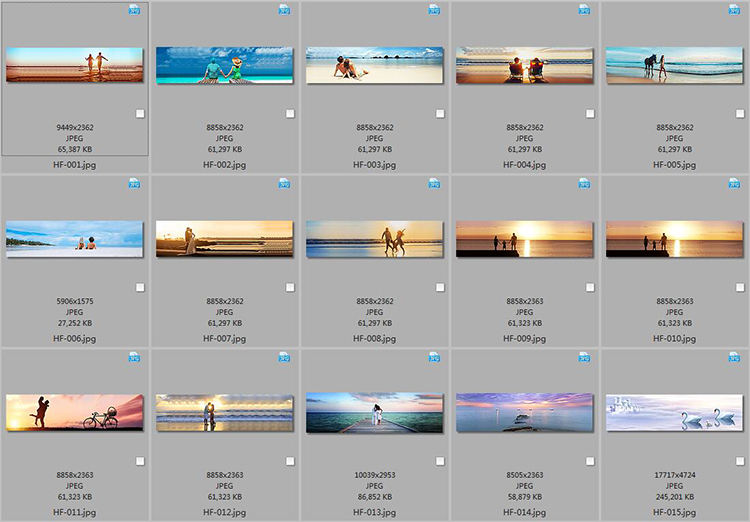
Task: Click the HF-001.jpg file name label
Action: click(75, 164)
